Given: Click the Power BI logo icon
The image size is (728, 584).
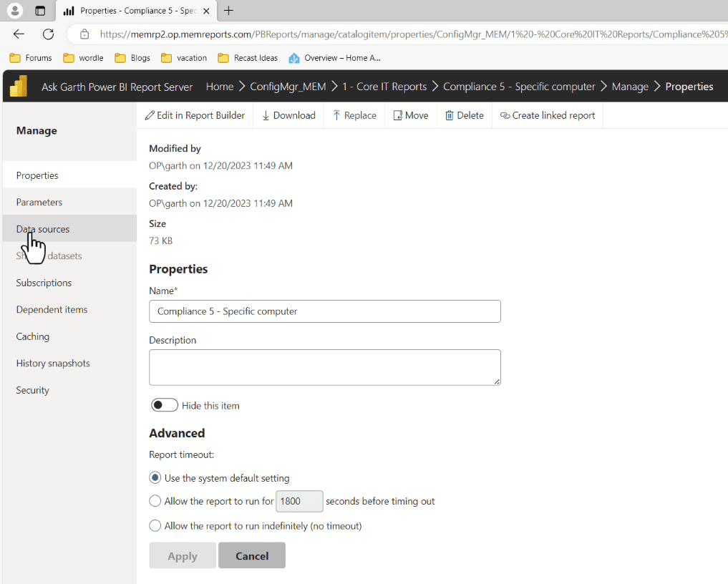Looking at the screenshot, I should click(x=19, y=87).
